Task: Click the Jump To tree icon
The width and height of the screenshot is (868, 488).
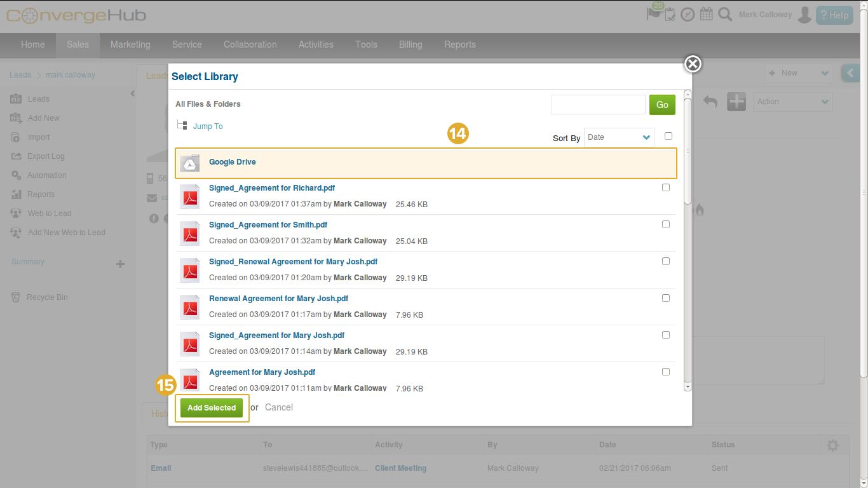Action: [182, 126]
